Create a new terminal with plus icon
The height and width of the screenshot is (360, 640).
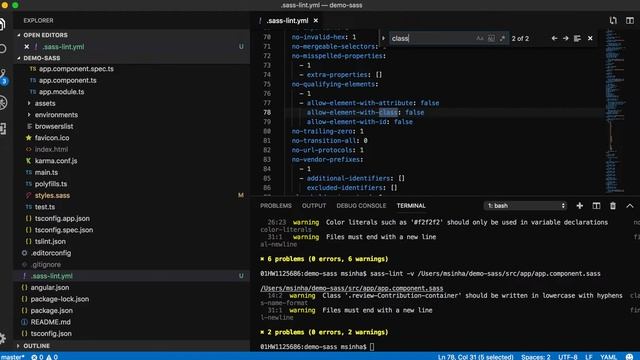580,206
